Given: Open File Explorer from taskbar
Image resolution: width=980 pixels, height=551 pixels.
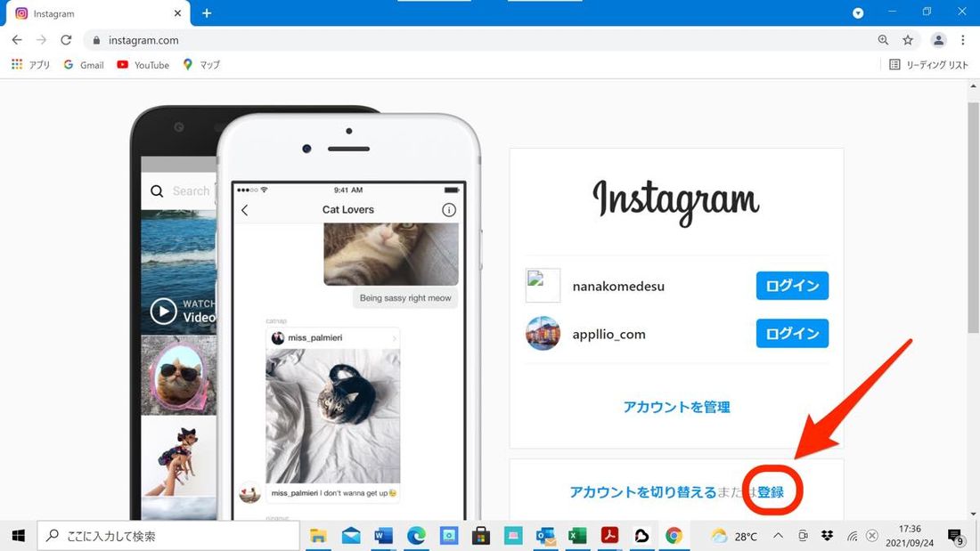Looking at the screenshot, I should pyautogui.click(x=318, y=535).
